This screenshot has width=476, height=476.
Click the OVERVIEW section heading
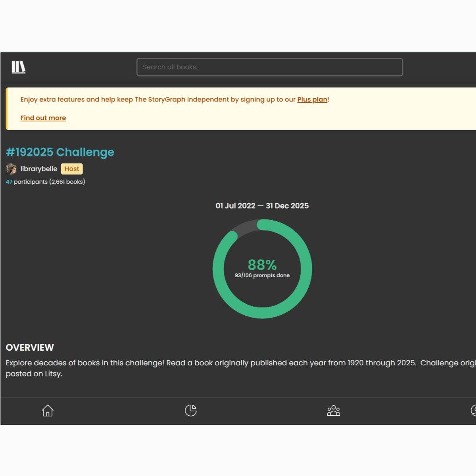[30, 347]
